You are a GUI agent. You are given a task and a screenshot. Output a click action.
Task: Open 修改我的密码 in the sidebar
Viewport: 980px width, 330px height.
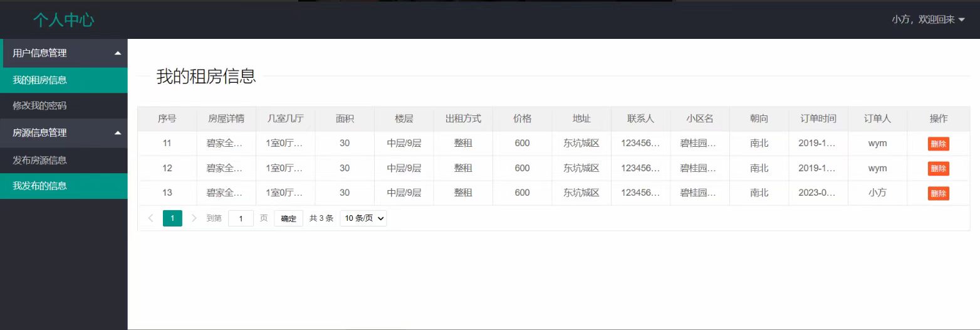click(64, 106)
